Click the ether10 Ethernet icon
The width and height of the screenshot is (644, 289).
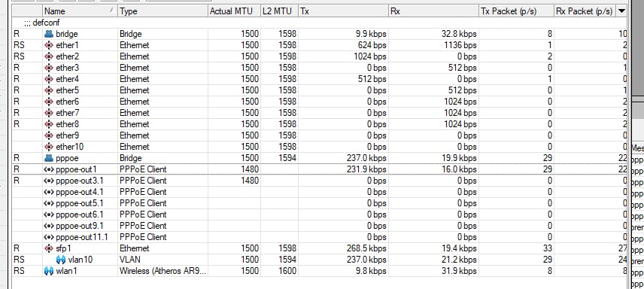coord(48,147)
